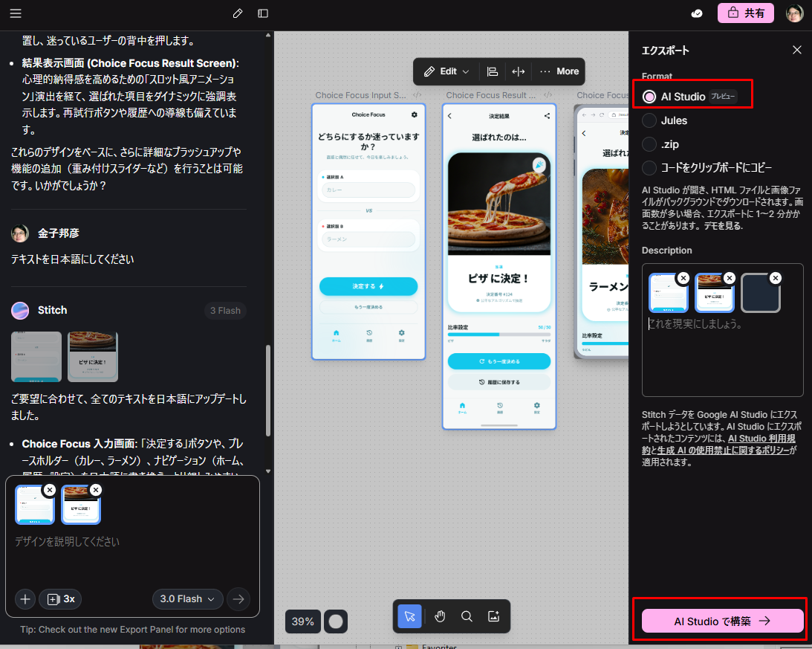Image resolution: width=812 pixels, height=649 pixels.
Task: Open the More menu in canvas toolbar
Action: 559,71
